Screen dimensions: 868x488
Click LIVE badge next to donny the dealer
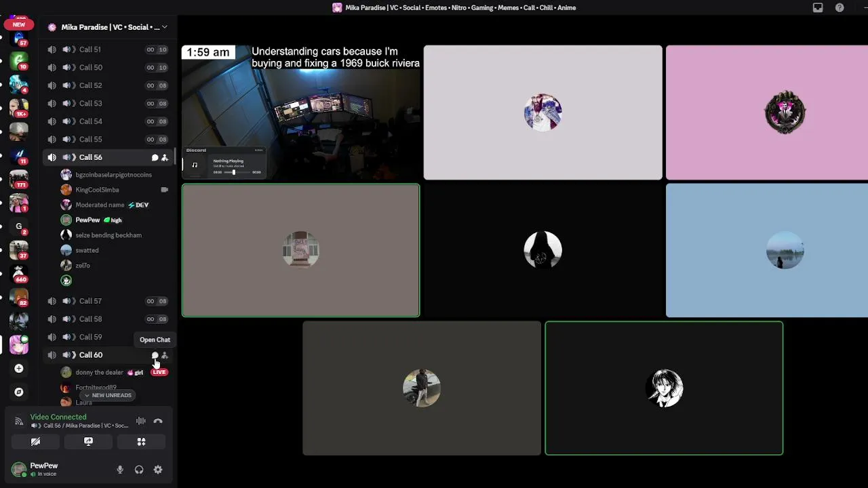click(x=159, y=372)
